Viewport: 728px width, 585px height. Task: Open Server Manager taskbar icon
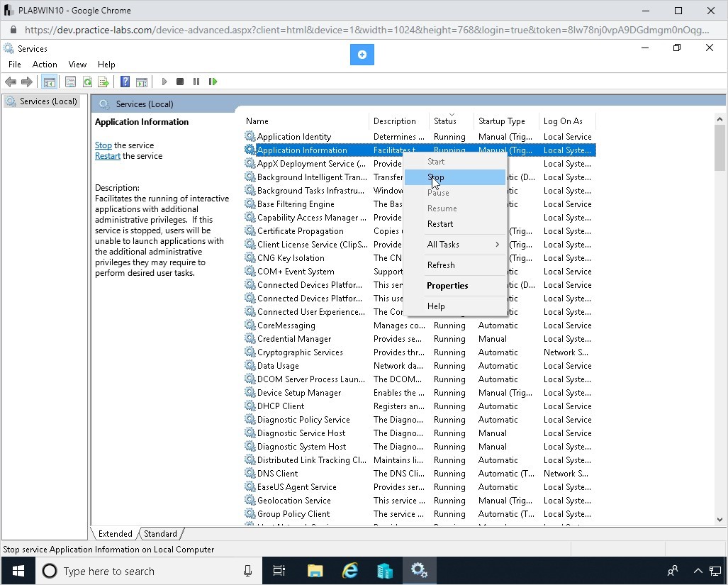point(384,571)
